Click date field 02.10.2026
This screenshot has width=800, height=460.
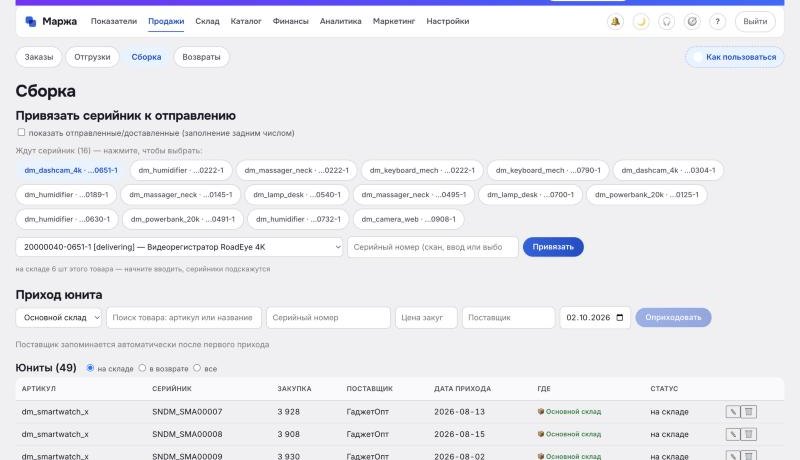click(x=595, y=317)
